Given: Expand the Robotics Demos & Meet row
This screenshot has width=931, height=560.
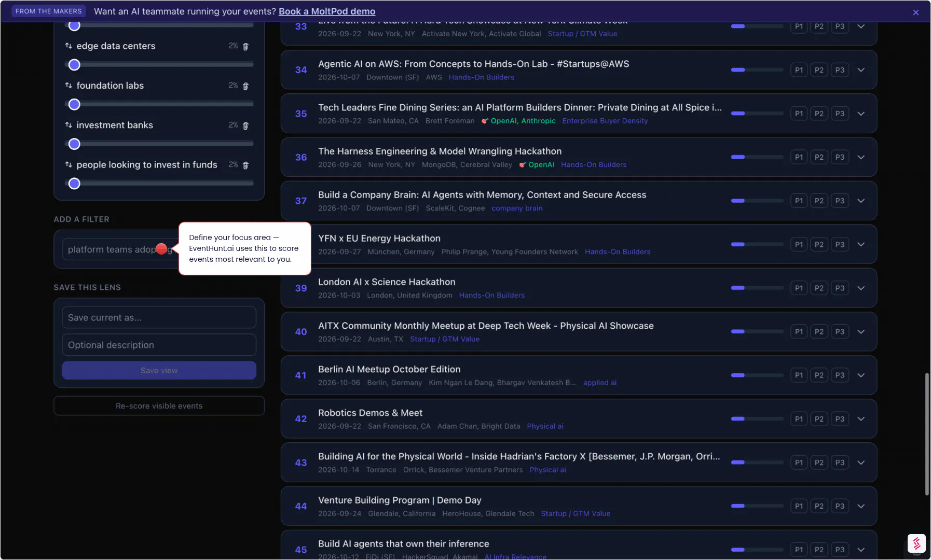Looking at the screenshot, I should click(861, 419).
